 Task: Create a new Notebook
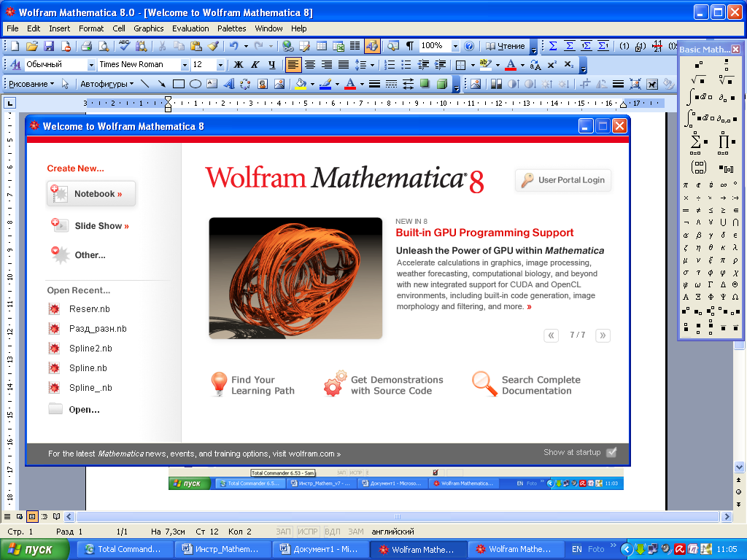pyautogui.click(x=91, y=194)
